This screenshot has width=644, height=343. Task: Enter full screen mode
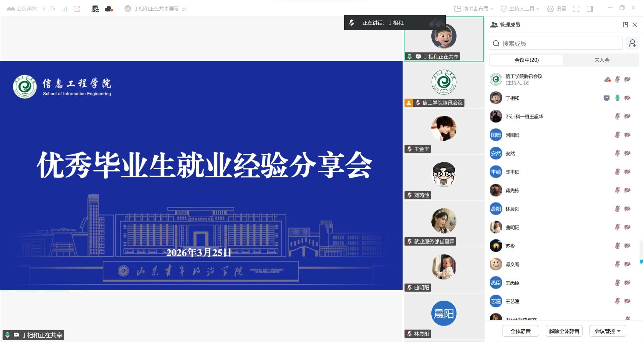576,9
